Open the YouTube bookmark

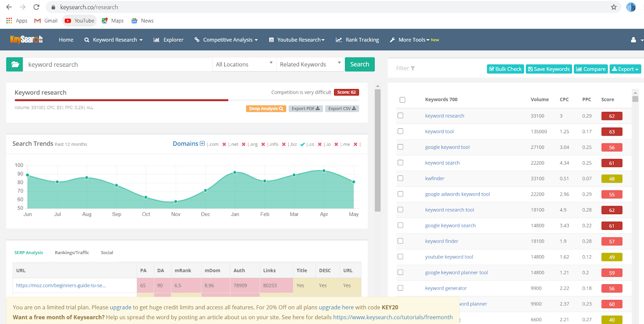pos(79,21)
